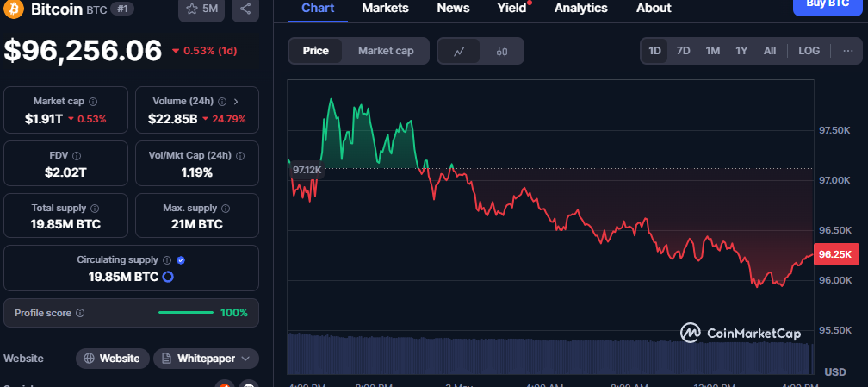
Task: Click the 95.50K axis label
Action: pyautogui.click(x=834, y=330)
